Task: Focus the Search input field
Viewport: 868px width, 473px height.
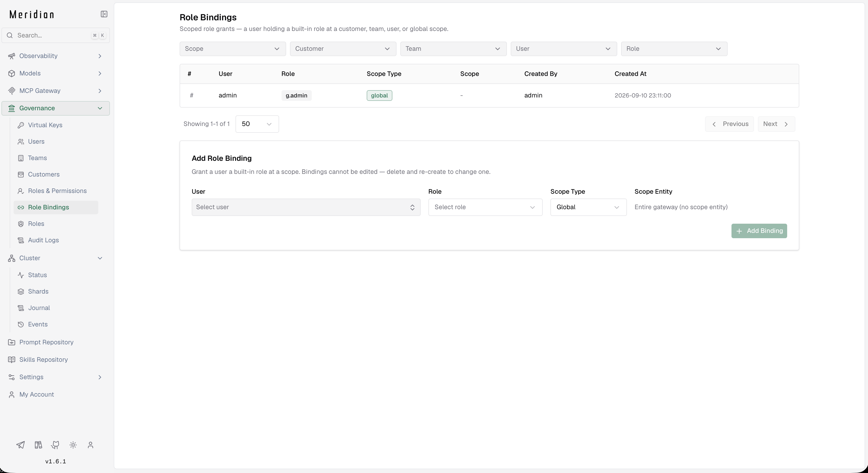Action: pos(56,35)
